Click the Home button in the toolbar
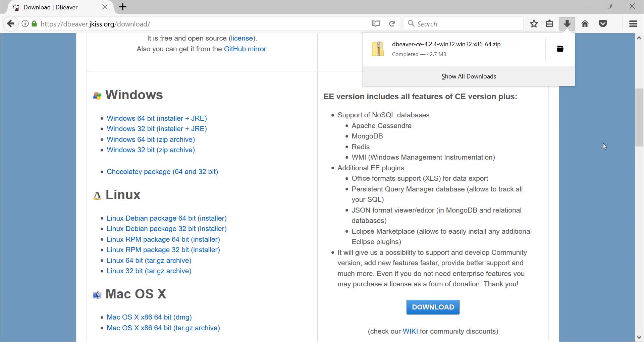Image resolution: width=644 pixels, height=342 pixels. 585,23
